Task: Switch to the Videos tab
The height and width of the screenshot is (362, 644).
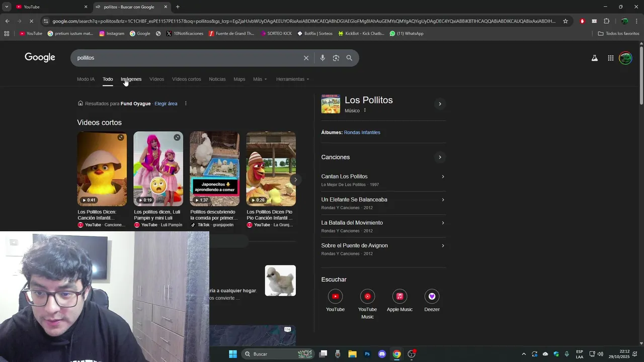Action: pyautogui.click(x=156, y=79)
